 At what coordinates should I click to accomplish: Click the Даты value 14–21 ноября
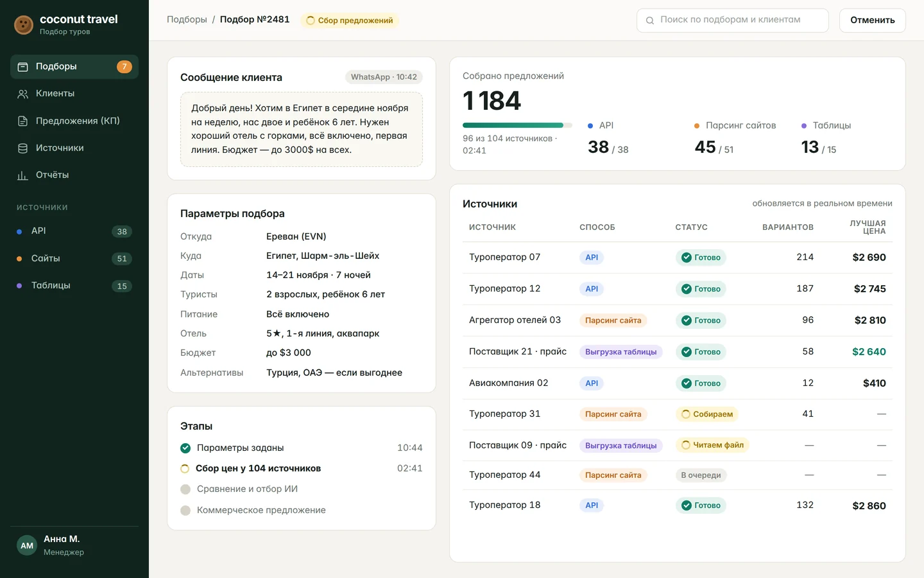tap(318, 275)
